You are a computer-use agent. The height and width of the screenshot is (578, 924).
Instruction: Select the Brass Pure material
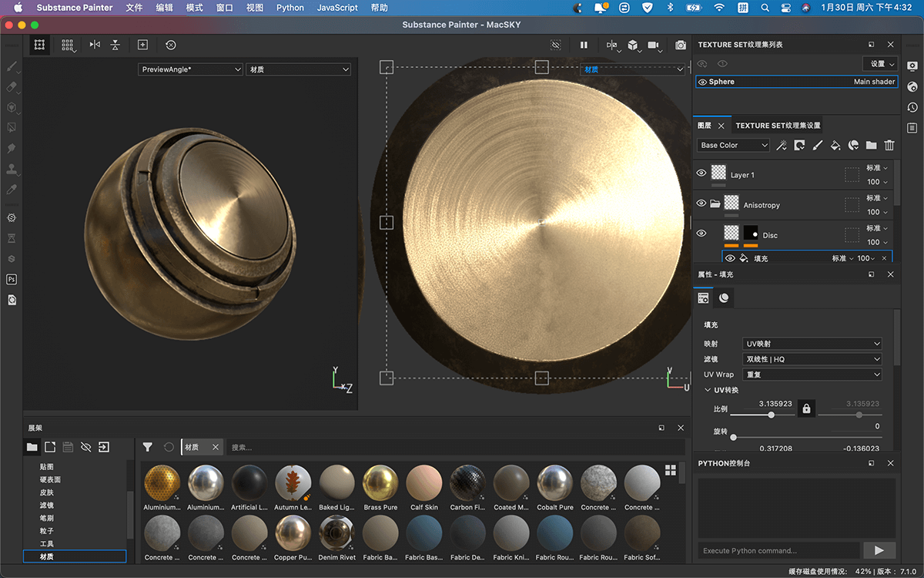pyautogui.click(x=380, y=487)
